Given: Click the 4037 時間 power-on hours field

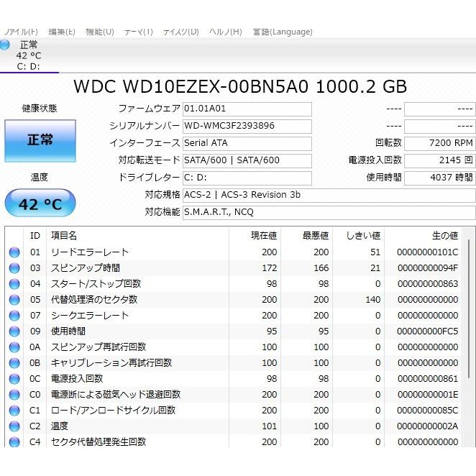Looking at the screenshot, I should pos(439,178).
